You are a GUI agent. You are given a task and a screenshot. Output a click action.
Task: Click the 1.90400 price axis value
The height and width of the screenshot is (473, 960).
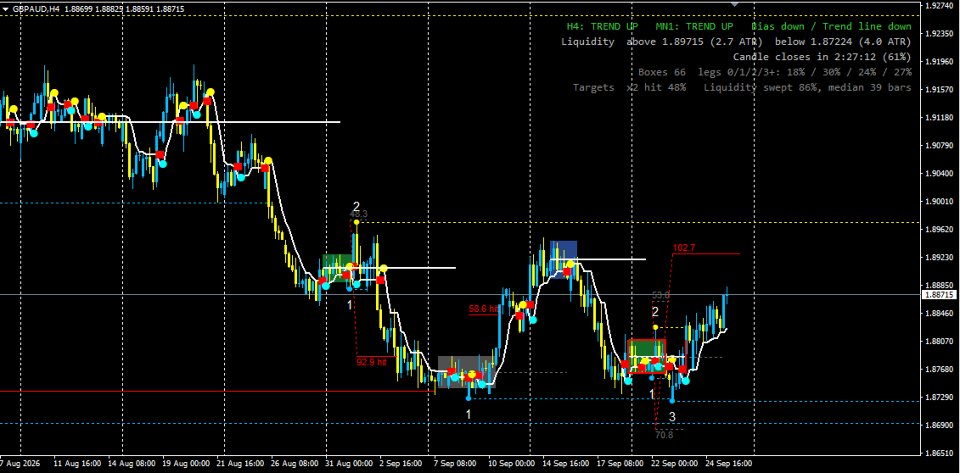[940, 173]
